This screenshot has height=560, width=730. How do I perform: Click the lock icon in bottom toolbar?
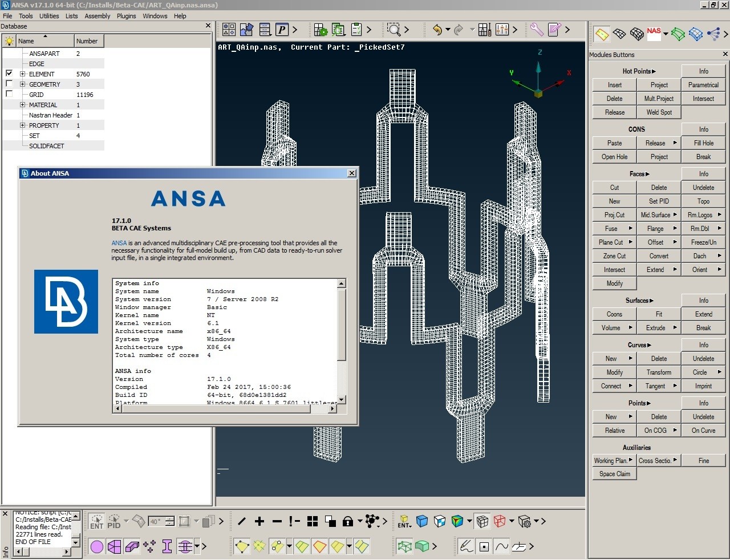(347, 521)
